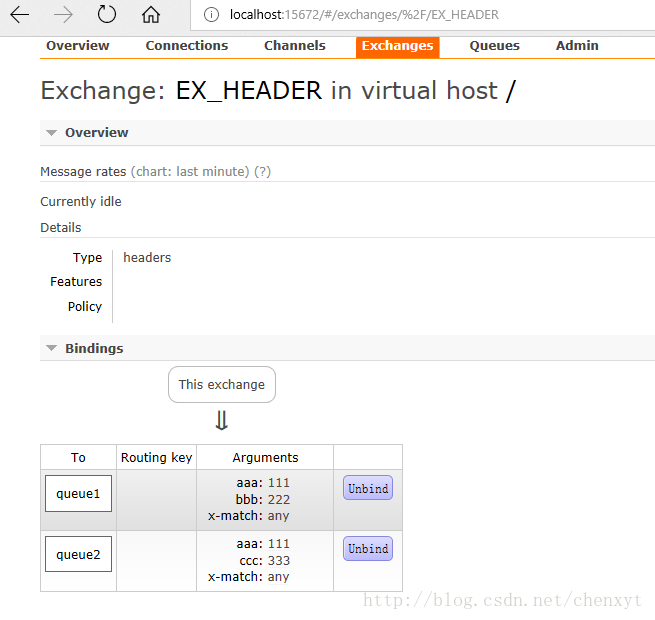Click the 'bbb: 222' argument of queue1
Image resolution: width=655 pixels, height=620 pixels.
pos(263,499)
